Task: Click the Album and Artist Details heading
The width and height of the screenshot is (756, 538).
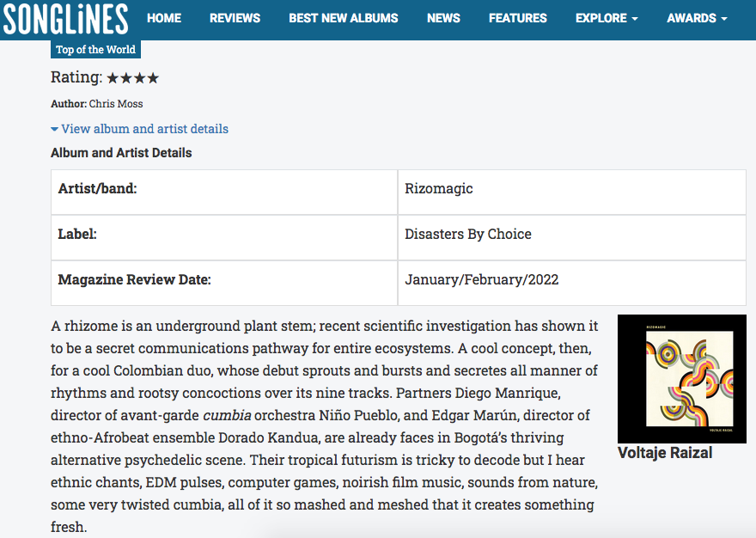Action: (x=121, y=153)
